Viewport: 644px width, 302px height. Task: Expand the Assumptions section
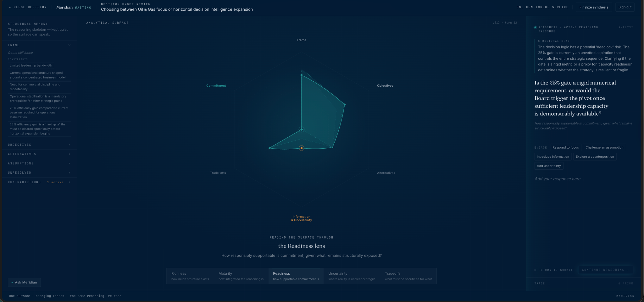pyautogui.click(x=39, y=163)
